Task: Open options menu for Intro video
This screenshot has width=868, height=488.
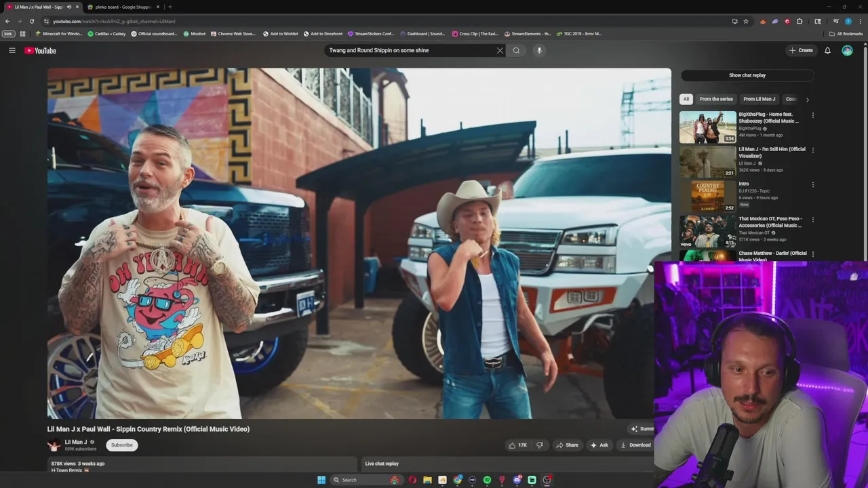Action: tap(812, 184)
